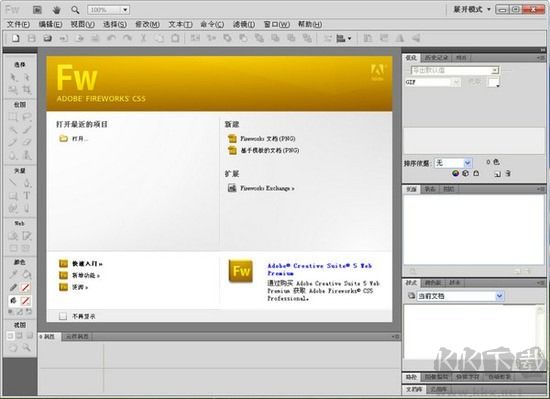The image size is (550, 399).
Task: Select the Rubber Stamp tool
Action: tap(27, 155)
